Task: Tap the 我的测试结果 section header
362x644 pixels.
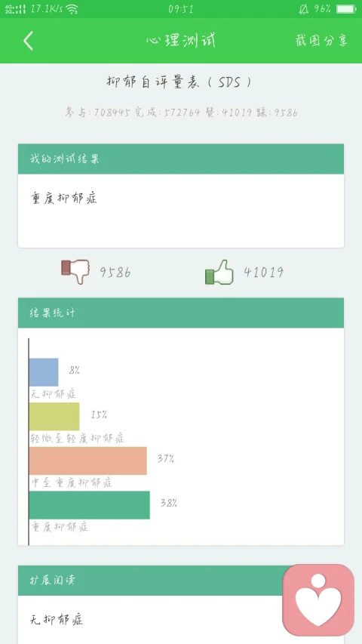Action: [181, 159]
